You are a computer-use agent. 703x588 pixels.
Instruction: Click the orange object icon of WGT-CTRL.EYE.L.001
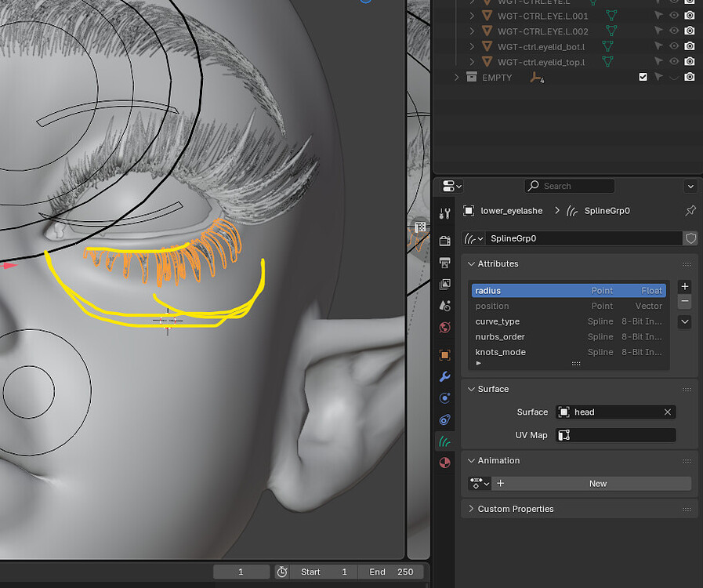coord(487,16)
